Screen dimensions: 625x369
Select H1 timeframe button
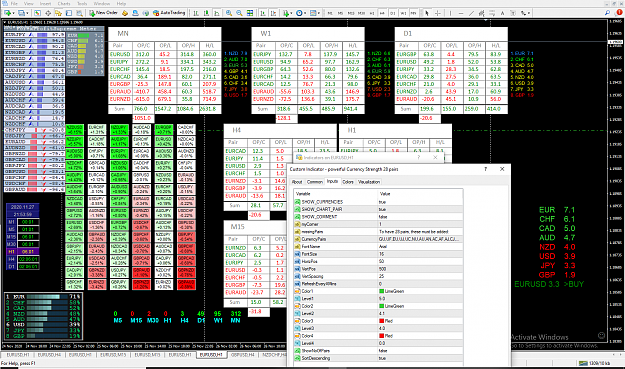click(x=371, y=13)
